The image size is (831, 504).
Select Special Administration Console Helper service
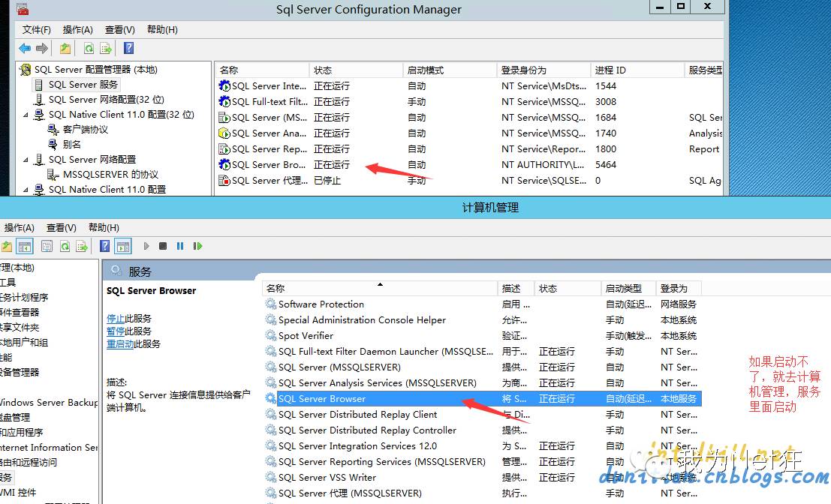click(482, 320)
